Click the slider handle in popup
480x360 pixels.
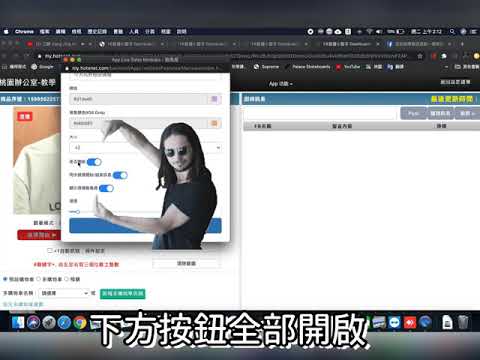[77, 212]
